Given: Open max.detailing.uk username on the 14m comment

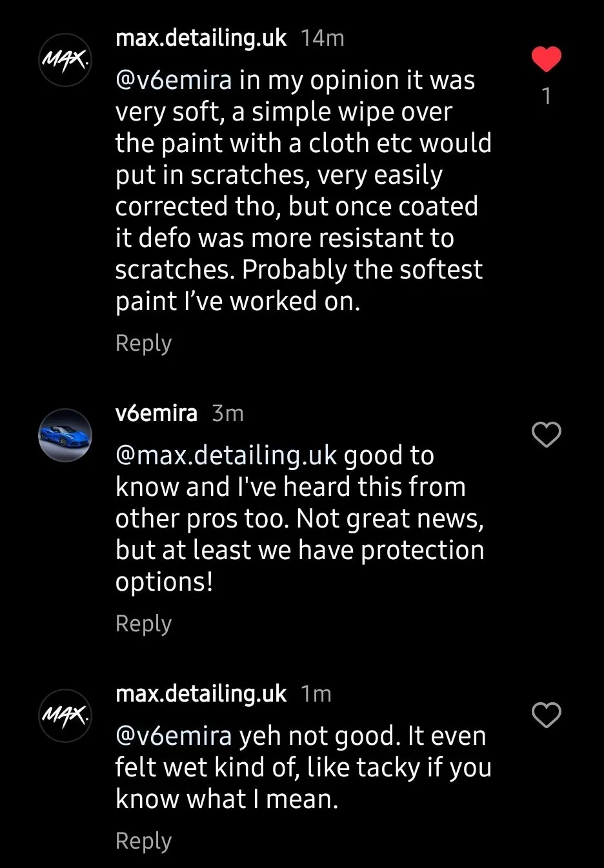Looking at the screenshot, I should pyautogui.click(x=201, y=39).
